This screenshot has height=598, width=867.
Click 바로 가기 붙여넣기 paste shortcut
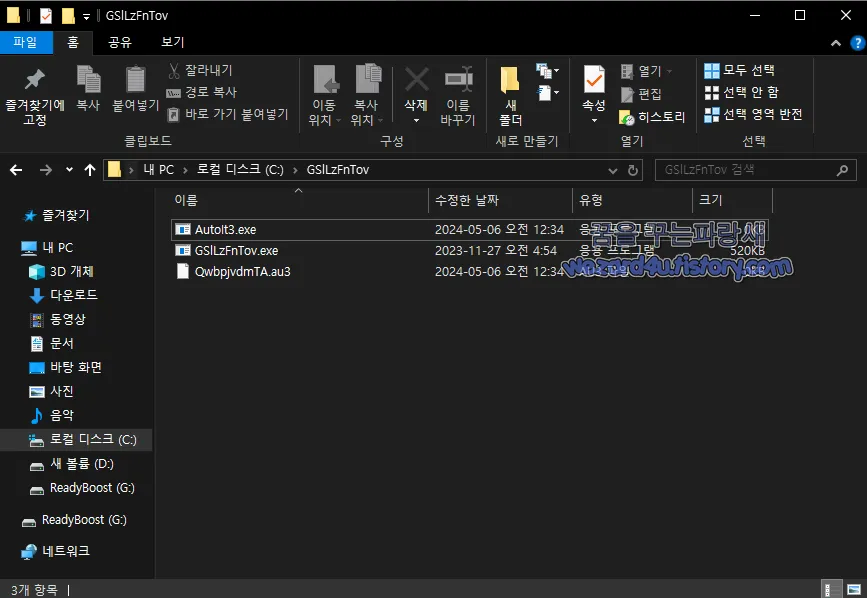227,114
